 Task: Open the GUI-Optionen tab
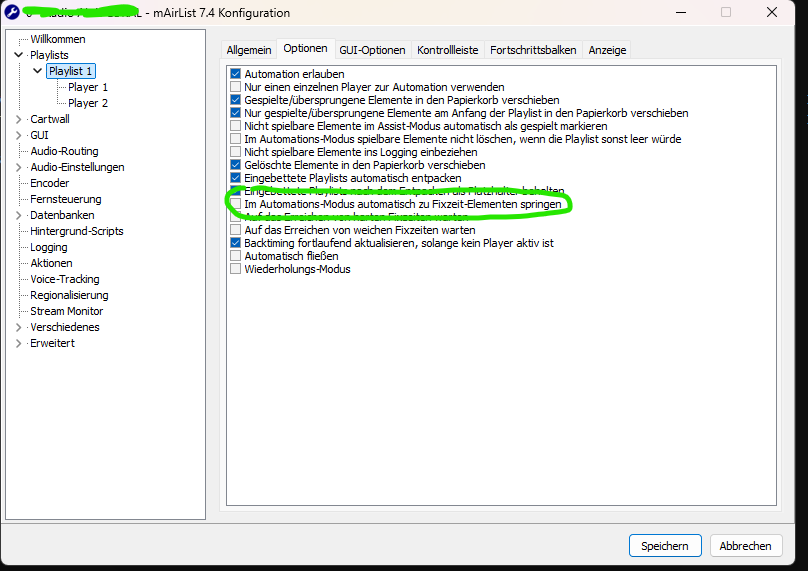[x=372, y=50]
